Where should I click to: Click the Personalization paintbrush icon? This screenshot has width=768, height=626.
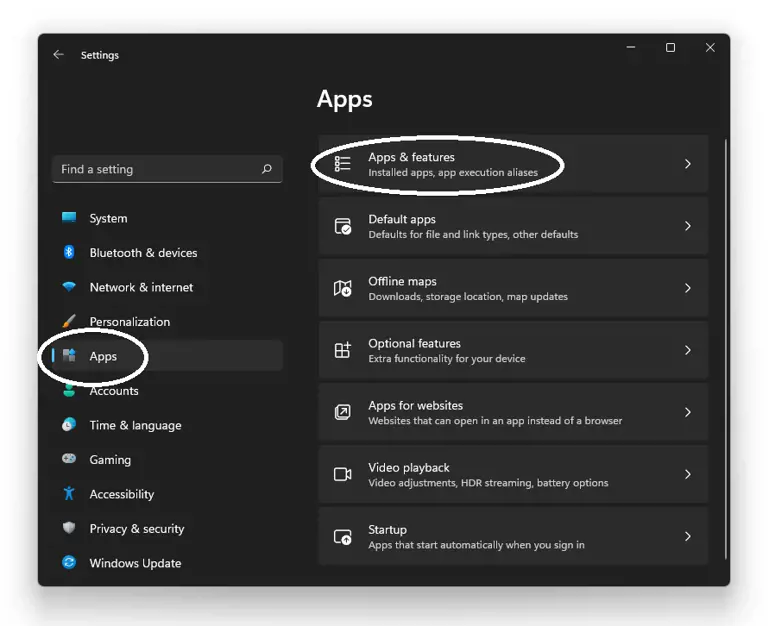(69, 322)
